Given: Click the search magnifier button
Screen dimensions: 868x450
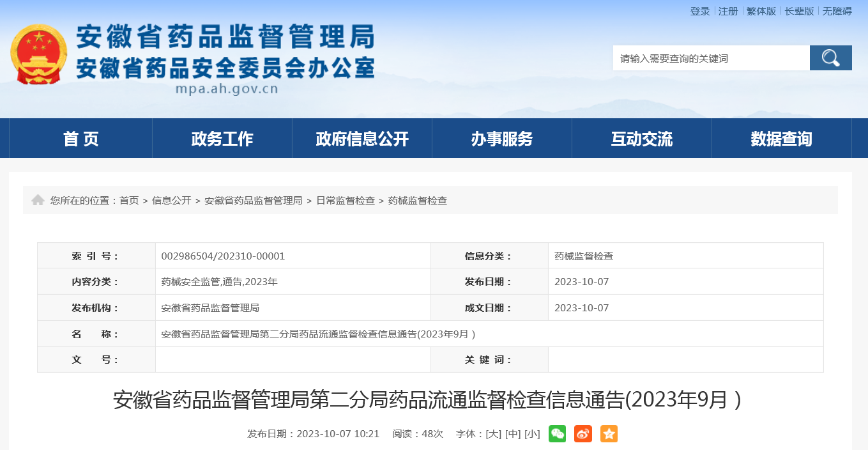Looking at the screenshot, I should [830, 58].
